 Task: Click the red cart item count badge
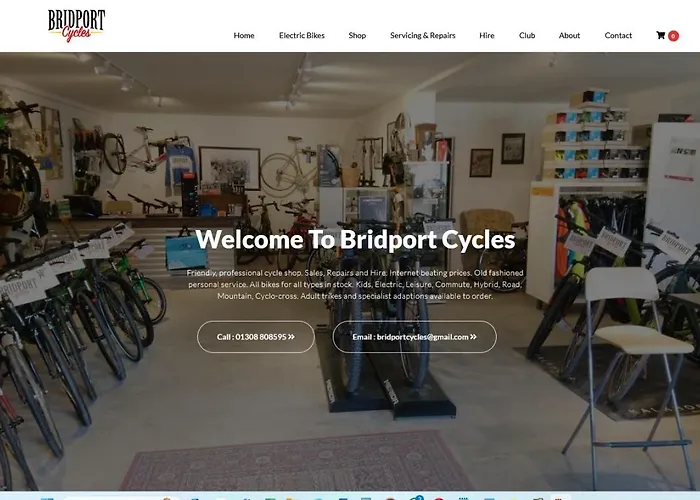click(673, 36)
